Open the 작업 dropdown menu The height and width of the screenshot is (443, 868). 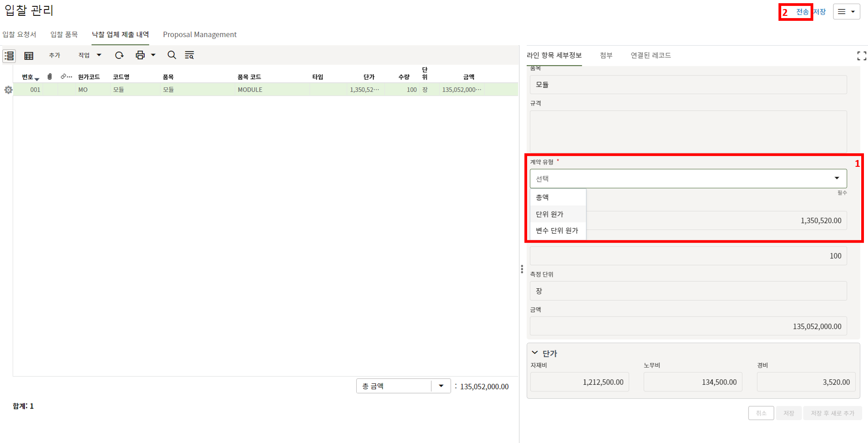pos(90,55)
